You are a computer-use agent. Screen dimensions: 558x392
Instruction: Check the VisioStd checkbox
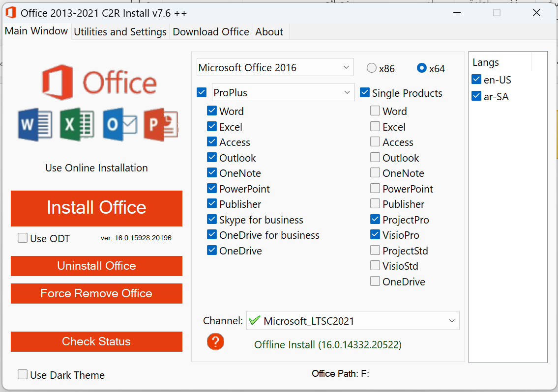click(x=375, y=265)
